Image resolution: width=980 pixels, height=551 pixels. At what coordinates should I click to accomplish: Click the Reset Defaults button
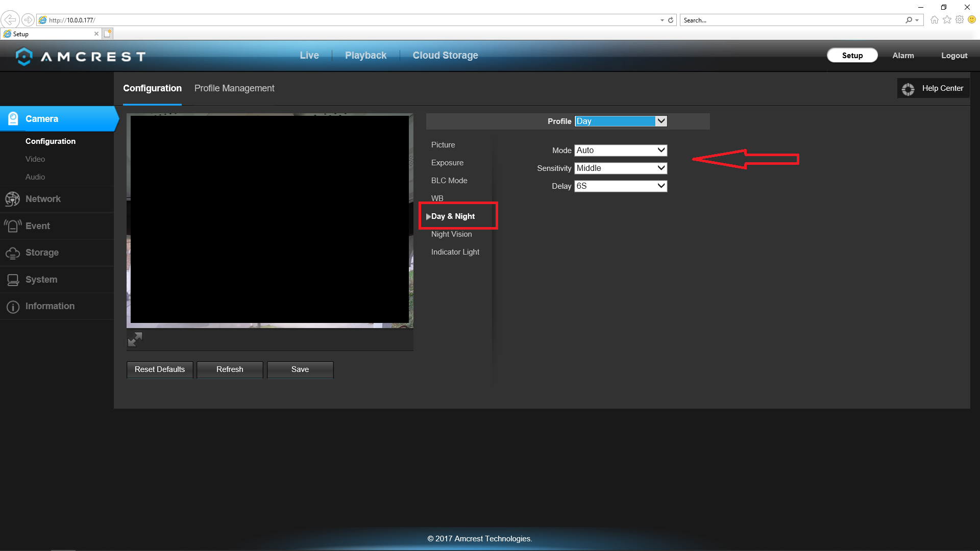click(160, 369)
